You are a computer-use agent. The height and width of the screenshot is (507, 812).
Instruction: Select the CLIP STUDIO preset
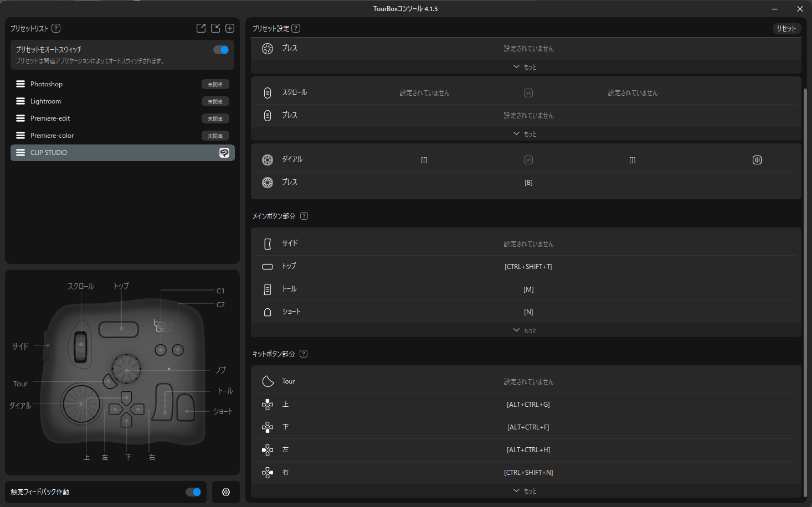[x=122, y=153]
